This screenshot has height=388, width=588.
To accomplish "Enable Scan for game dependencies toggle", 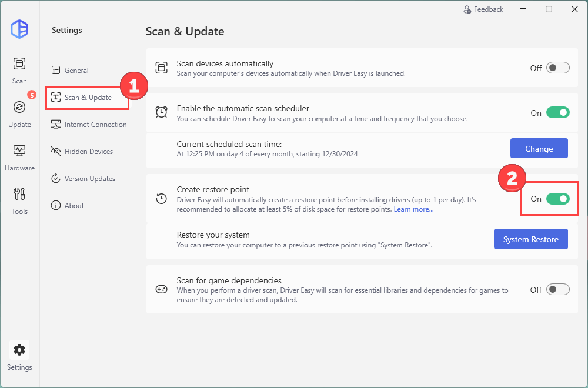I will [557, 289].
